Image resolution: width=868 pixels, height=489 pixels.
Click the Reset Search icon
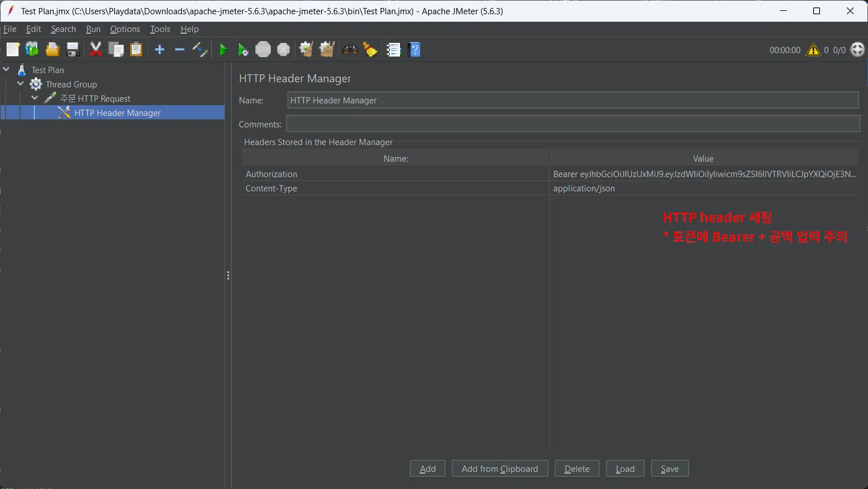pyautogui.click(x=370, y=50)
